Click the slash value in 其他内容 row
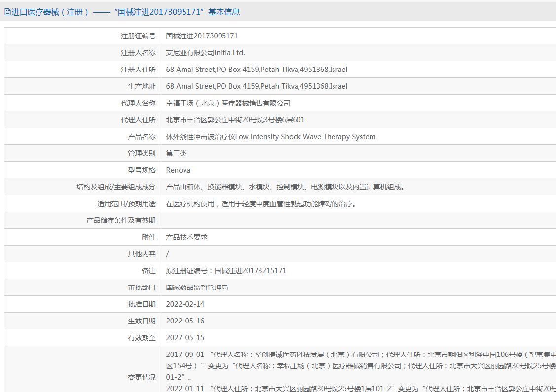This screenshot has width=556, height=392. pos(167,254)
